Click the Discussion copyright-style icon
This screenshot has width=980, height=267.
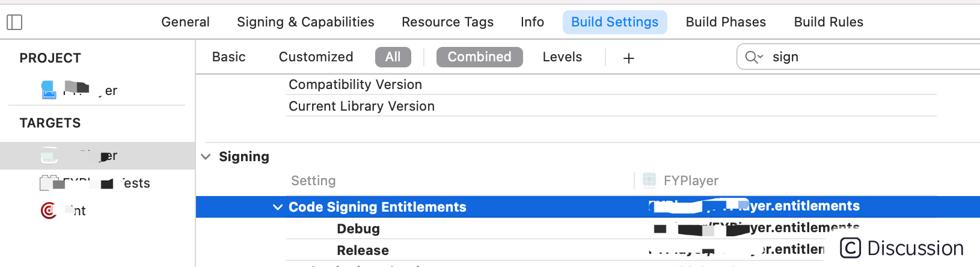tap(850, 248)
